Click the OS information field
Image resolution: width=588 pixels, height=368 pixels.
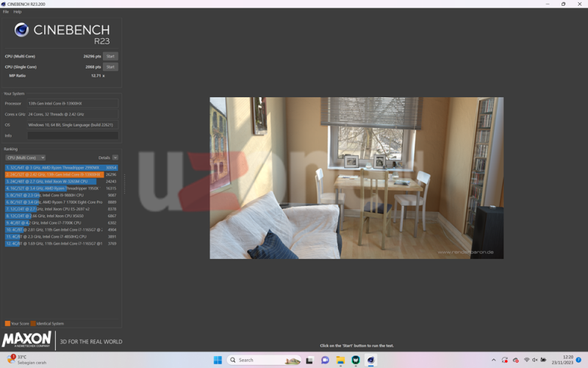73,124
